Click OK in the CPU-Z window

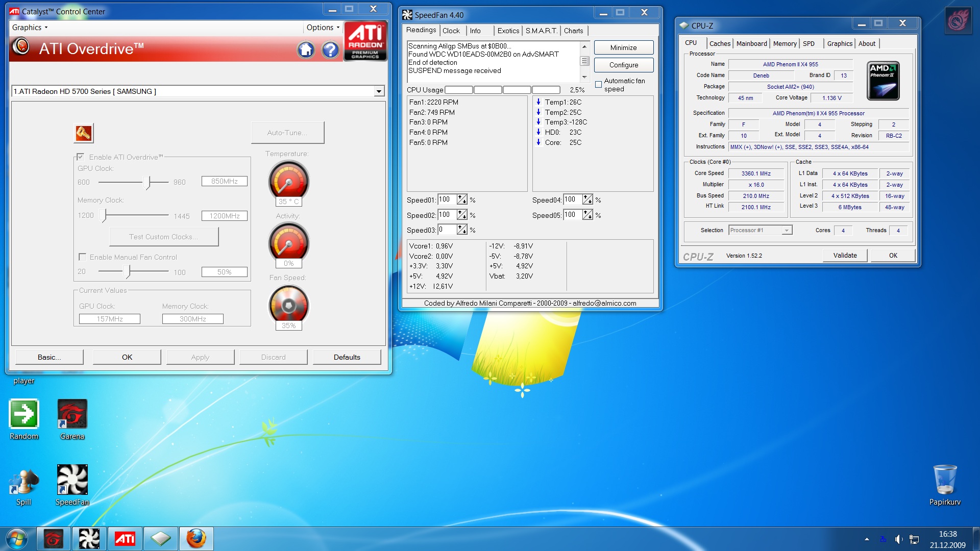tap(893, 255)
